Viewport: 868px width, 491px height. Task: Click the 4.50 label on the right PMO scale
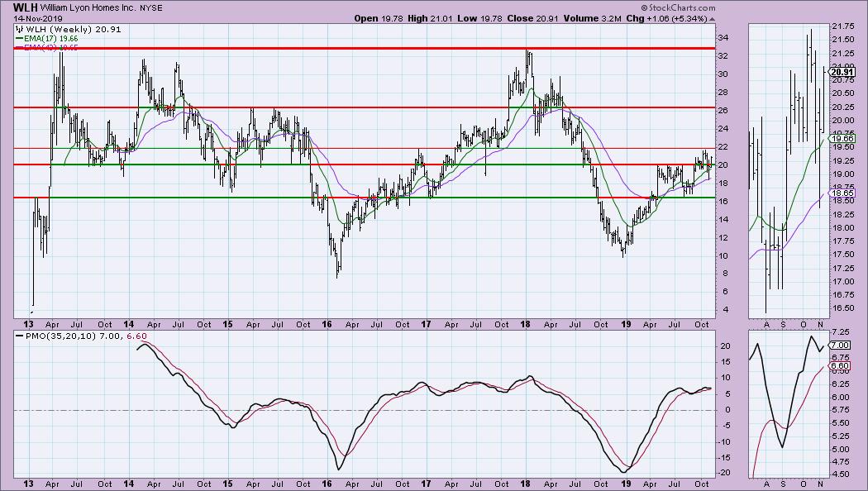pos(841,474)
